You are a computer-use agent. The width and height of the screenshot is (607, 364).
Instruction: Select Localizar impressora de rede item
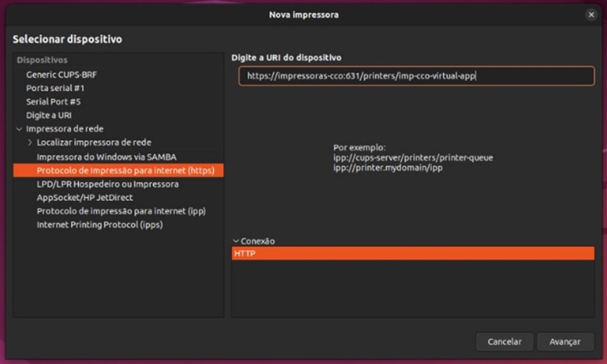click(x=94, y=142)
